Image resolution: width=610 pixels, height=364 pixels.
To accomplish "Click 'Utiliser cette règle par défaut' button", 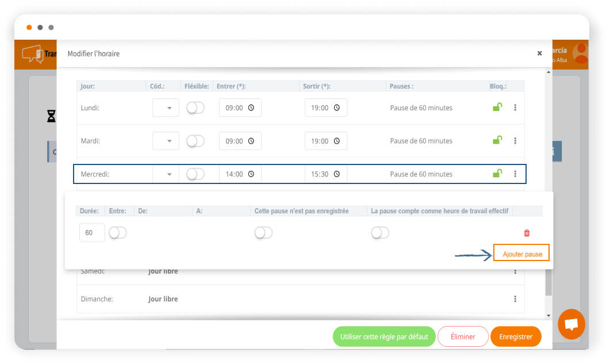I will click(384, 337).
